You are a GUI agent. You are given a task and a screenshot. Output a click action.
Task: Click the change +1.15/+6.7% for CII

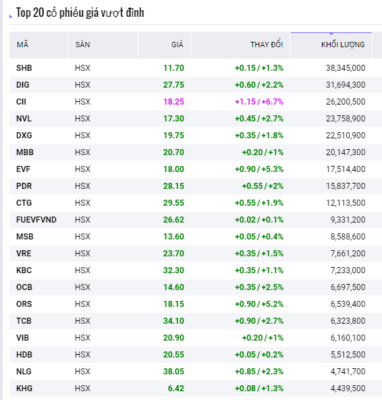[259, 102]
